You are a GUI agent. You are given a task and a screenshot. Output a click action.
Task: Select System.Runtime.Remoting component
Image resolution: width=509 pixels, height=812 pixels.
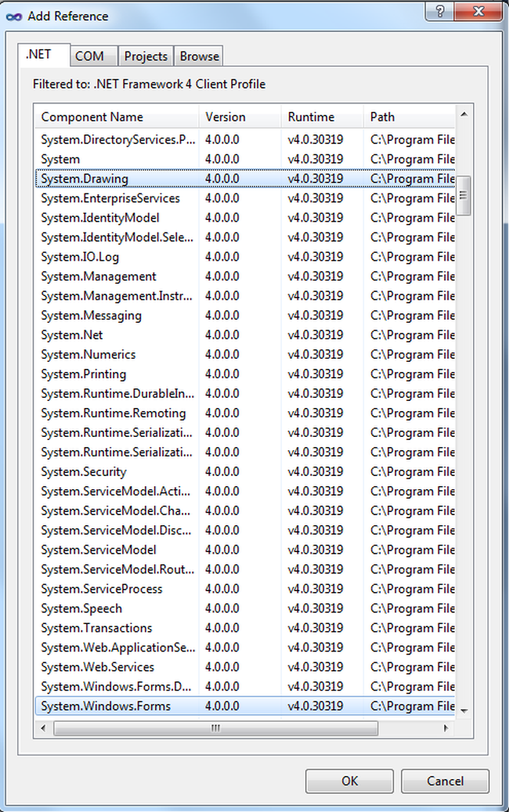tap(245, 413)
